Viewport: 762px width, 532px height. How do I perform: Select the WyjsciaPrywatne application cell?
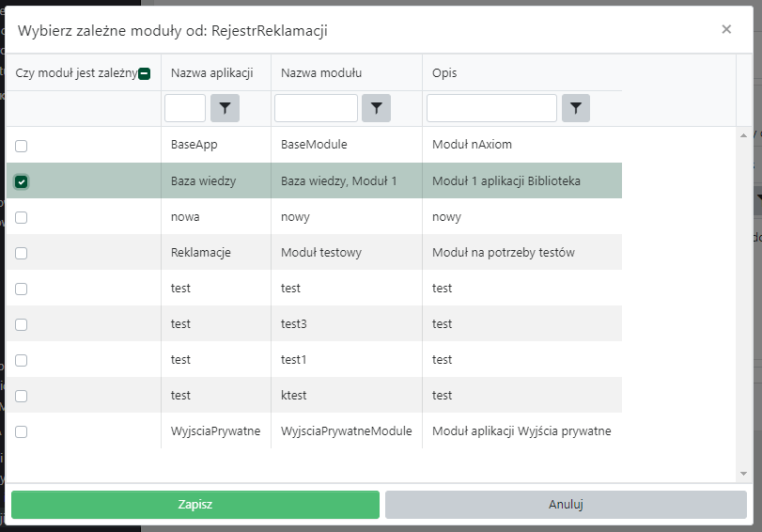(216, 430)
